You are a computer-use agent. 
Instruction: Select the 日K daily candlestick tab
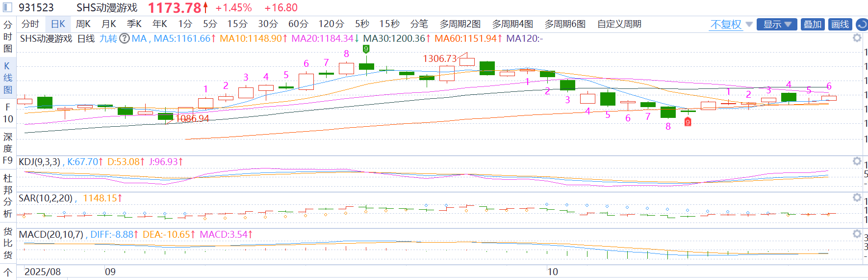pos(58,24)
